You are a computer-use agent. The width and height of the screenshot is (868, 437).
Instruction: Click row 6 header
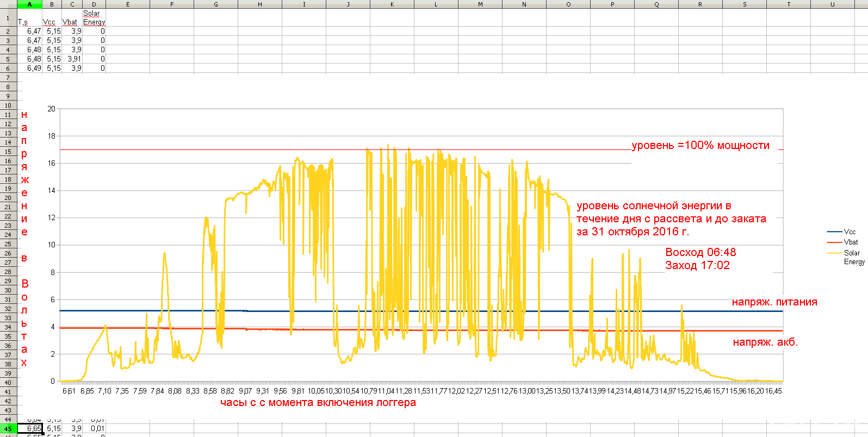8,68
